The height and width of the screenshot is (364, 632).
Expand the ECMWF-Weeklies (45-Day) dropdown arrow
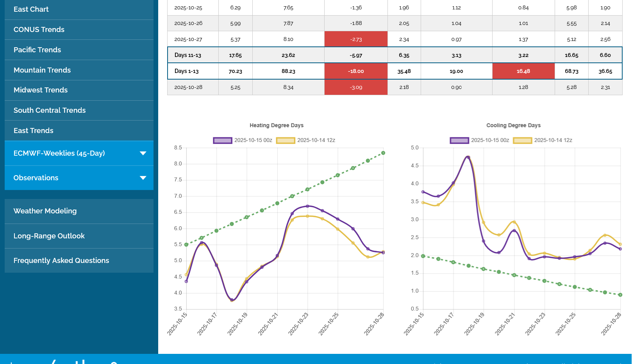click(x=143, y=153)
